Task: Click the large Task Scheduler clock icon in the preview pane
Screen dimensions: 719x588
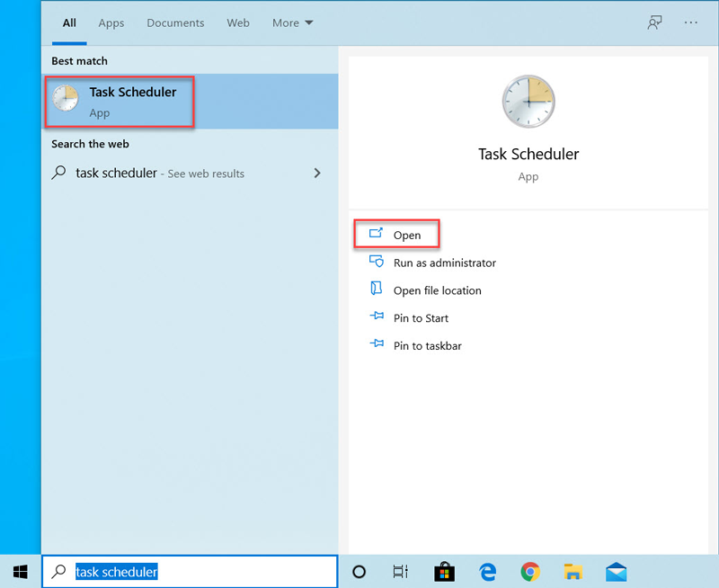Action: pos(528,102)
